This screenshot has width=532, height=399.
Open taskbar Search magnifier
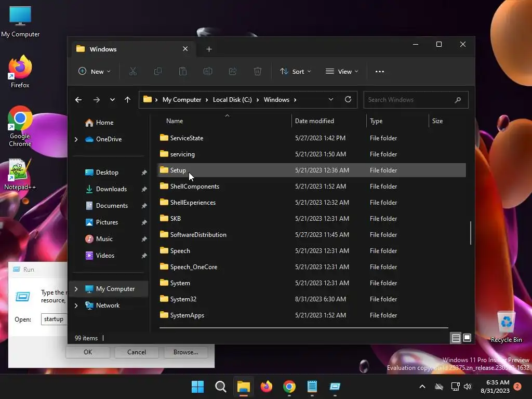[220, 387]
